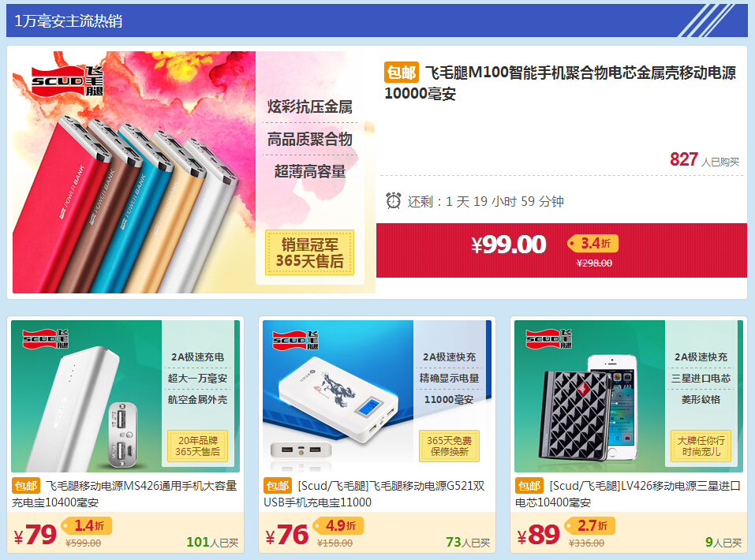
Task: Click the SCUD logo on G521 image
Action: point(295,340)
